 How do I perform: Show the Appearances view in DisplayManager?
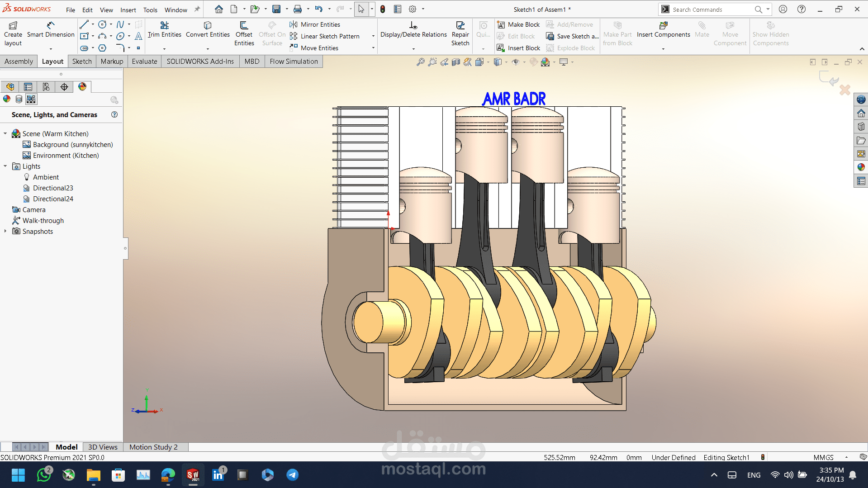[7, 99]
